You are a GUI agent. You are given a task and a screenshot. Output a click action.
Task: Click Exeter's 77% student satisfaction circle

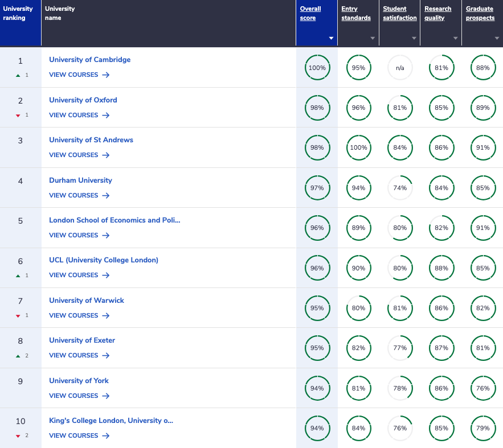(400, 348)
